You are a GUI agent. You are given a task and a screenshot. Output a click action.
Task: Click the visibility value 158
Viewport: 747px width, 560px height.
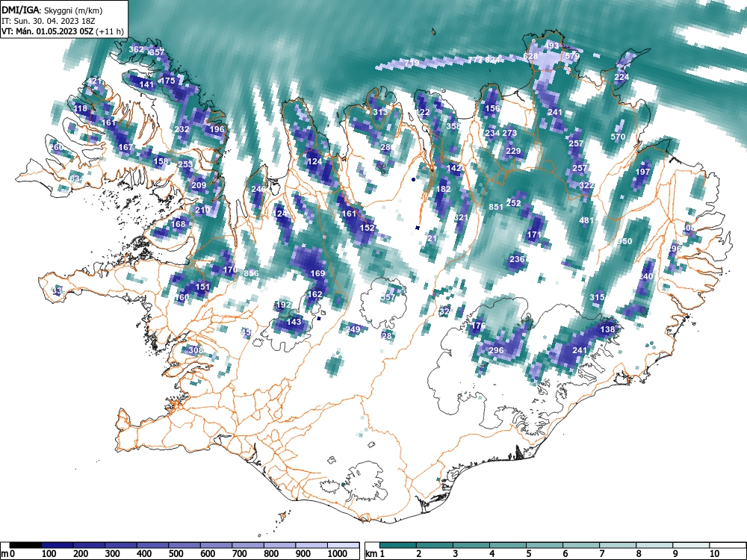(x=161, y=161)
